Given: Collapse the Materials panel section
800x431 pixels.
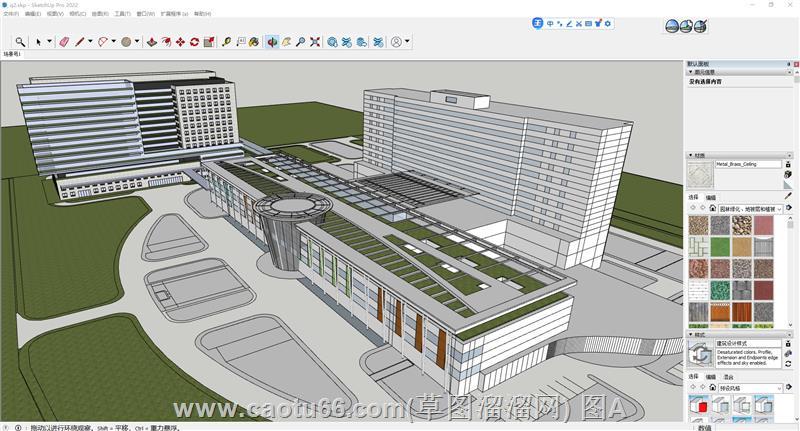Looking at the screenshot, I should 691,155.
